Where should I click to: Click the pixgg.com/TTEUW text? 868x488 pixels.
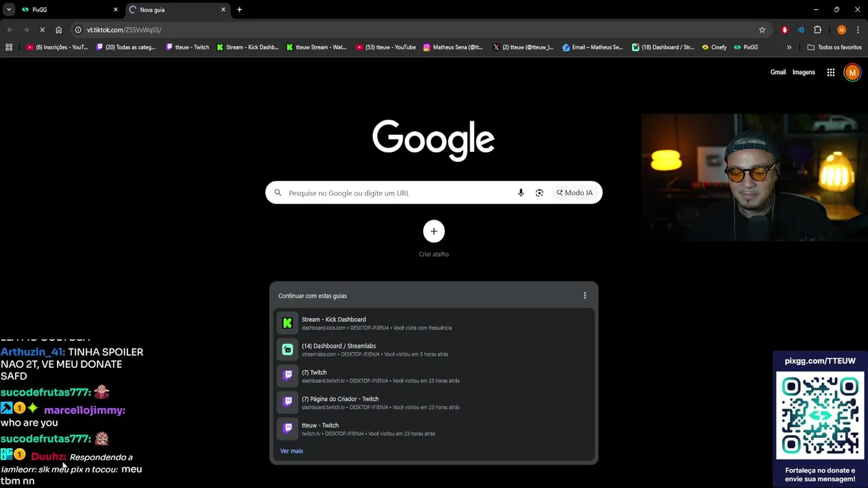[x=820, y=361]
